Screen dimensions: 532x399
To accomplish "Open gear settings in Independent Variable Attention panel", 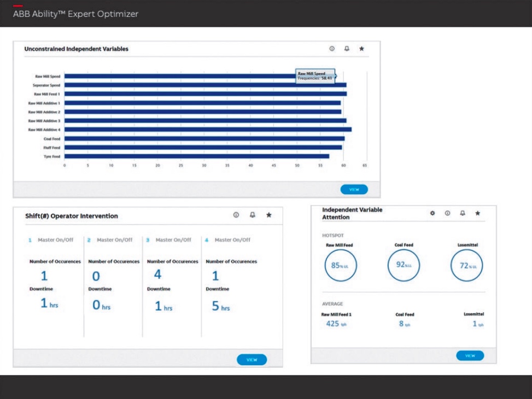I will (432, 213).
